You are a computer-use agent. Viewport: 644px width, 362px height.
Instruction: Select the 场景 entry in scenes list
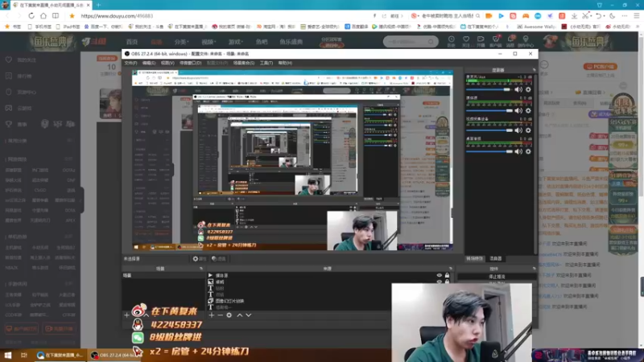163,275
